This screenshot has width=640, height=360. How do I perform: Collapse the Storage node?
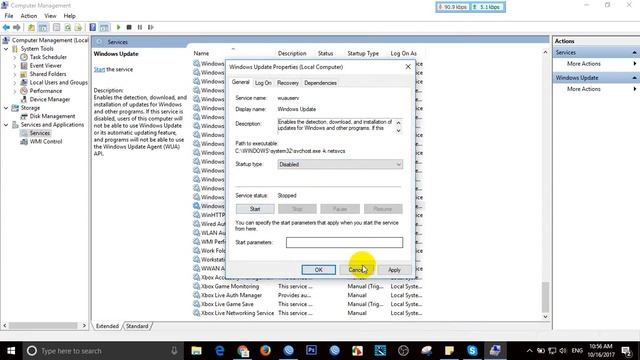[6, 108]
